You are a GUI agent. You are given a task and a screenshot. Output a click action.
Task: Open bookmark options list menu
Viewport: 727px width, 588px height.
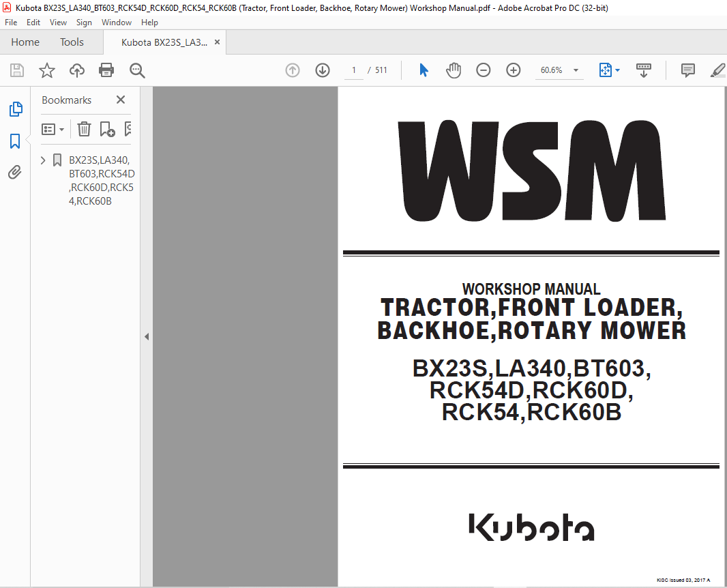tap(53, 129)
